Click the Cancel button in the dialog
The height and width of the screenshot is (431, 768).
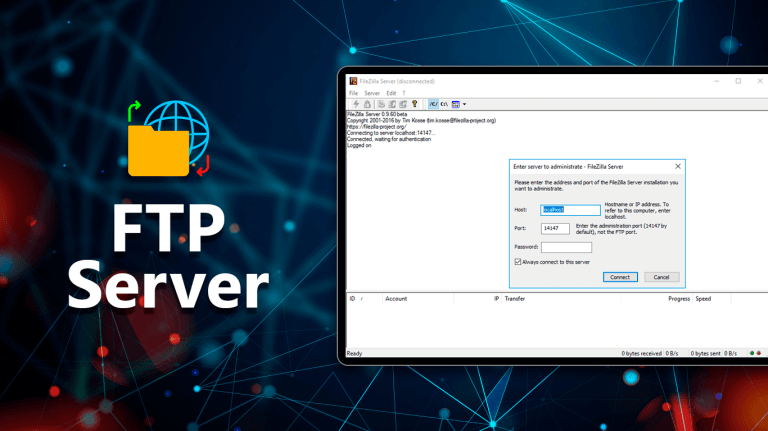pos(661,277)
